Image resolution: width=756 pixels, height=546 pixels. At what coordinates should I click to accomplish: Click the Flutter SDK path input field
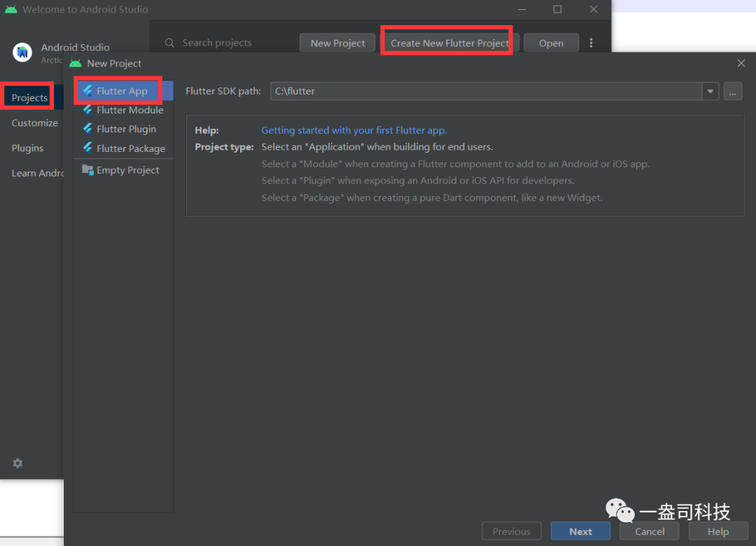486,91
